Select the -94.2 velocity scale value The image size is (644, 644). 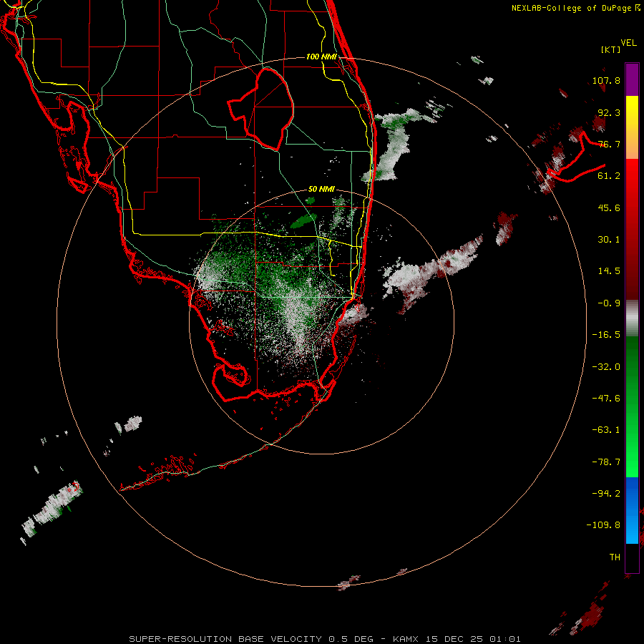[606, 494]
